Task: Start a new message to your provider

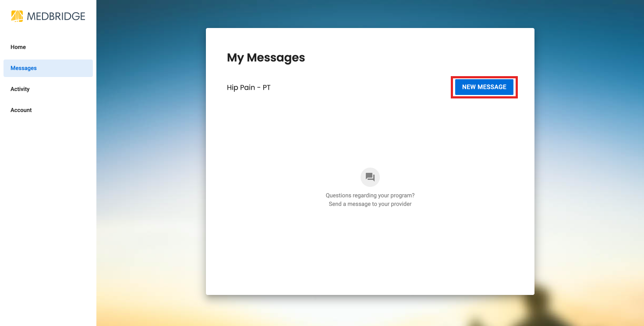Action: coord(484,87)
